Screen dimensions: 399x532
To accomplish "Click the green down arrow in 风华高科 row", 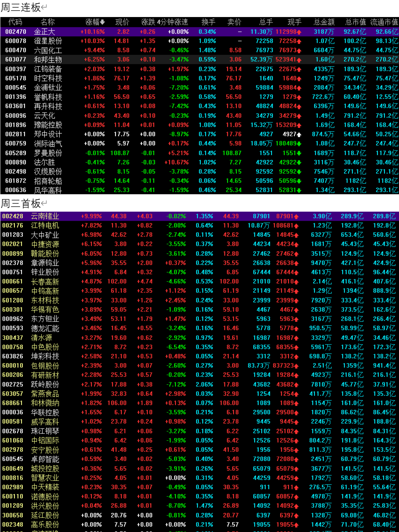I will (x=299, y=190).
